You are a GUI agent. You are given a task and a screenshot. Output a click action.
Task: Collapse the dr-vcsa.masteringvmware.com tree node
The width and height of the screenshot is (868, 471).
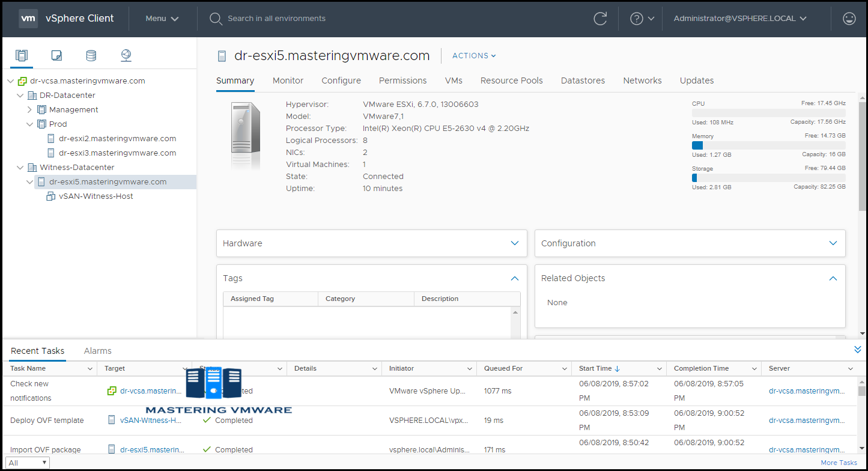11,81
